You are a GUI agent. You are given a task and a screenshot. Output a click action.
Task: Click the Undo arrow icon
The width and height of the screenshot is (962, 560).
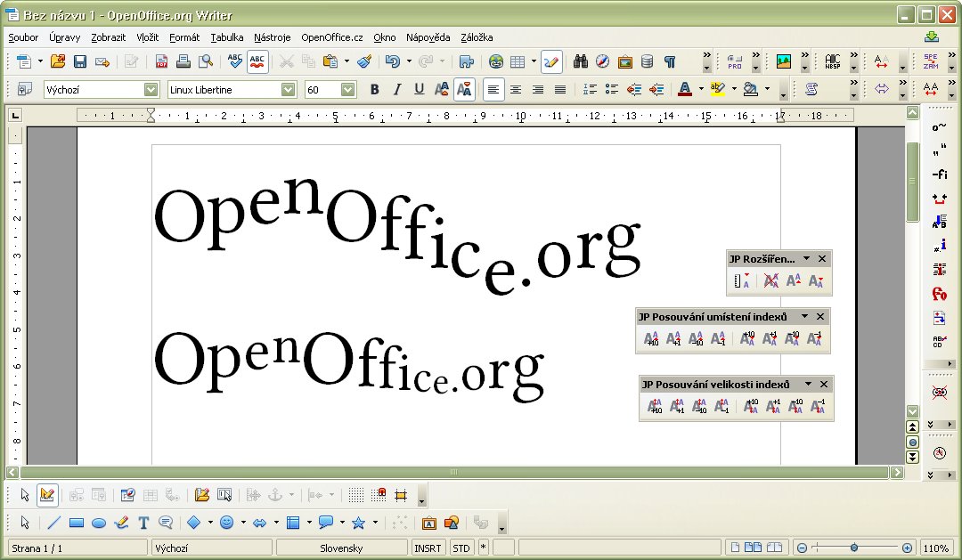(393, 61)
